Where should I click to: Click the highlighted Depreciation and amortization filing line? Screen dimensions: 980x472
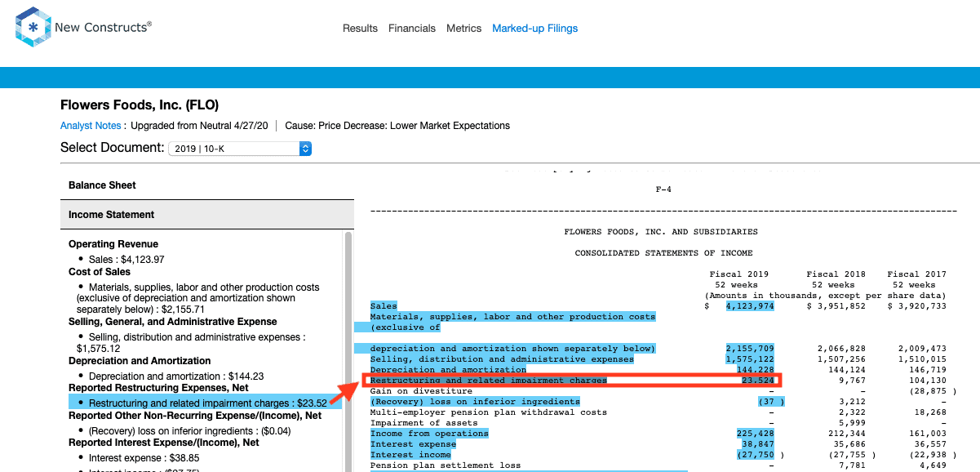pos(448,370)
